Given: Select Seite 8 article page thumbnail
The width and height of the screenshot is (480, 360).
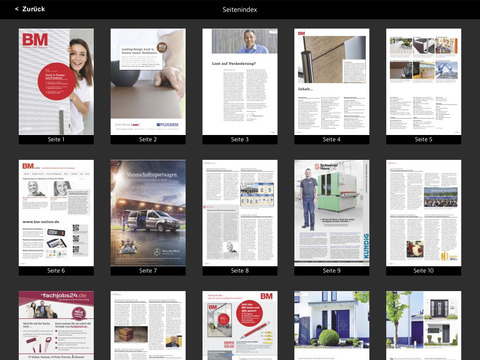Looking at the screenshot, I should tap(240, 213).
